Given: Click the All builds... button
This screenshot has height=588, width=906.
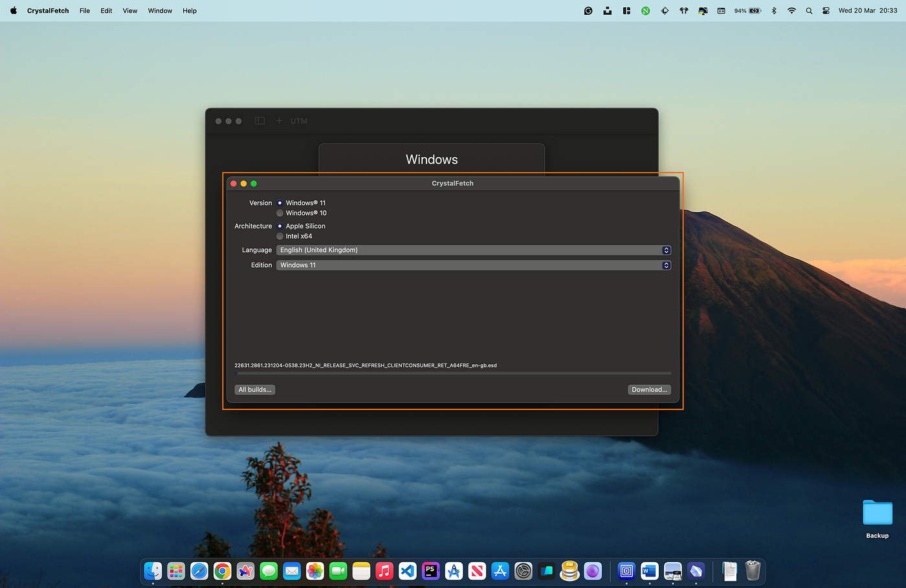Looking at the screenshot, I should pos(254,389).
